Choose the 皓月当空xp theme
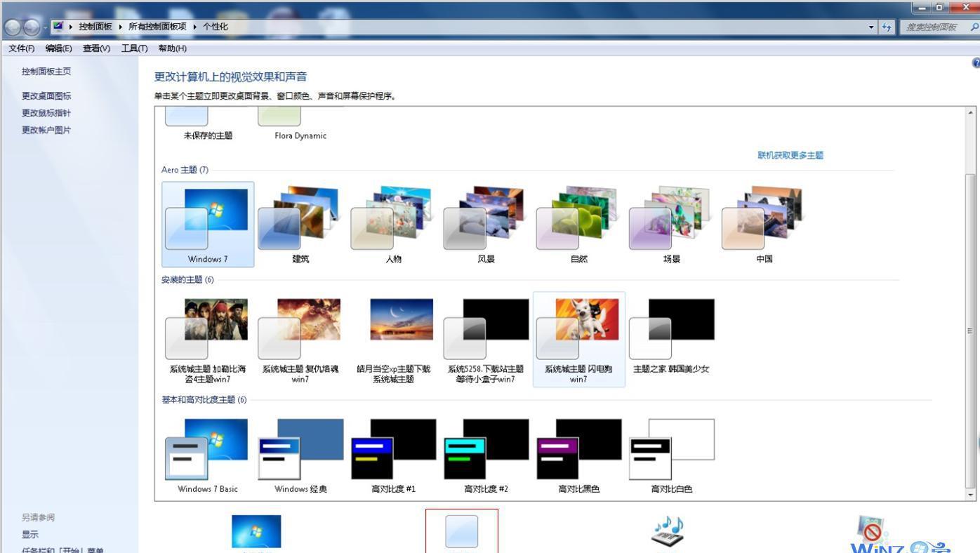Viewport: 980px width, 553px height. (393, 340)
